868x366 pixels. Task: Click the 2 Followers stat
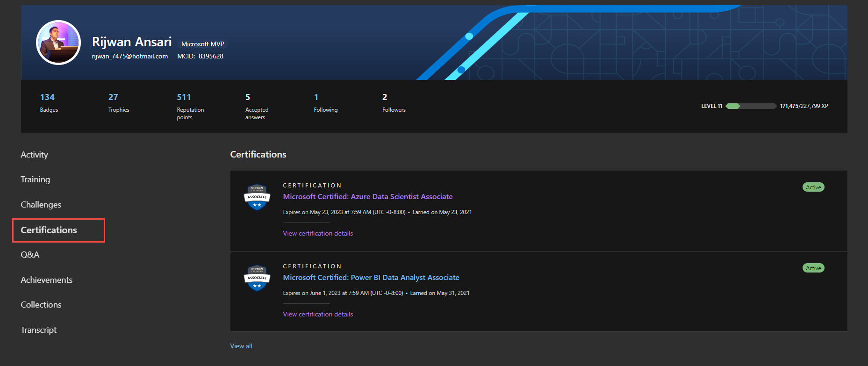pos(394,103)
